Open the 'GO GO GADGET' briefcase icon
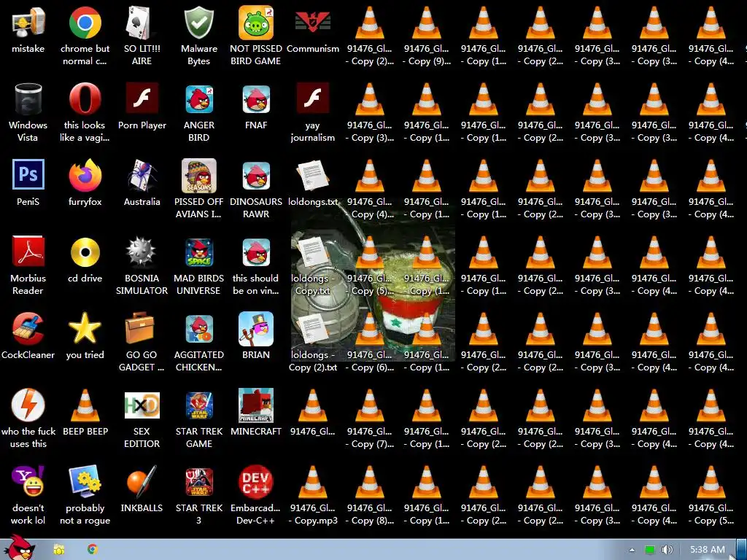Viewport: 747px width, 560px height. pos(140,327)
